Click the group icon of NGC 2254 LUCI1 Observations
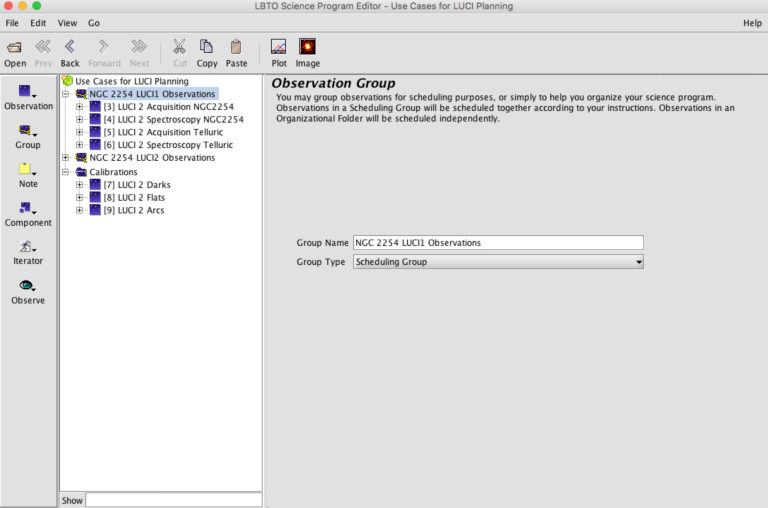Image resolution: width=768 pixels, height=508 pixels. pos(81,94)
